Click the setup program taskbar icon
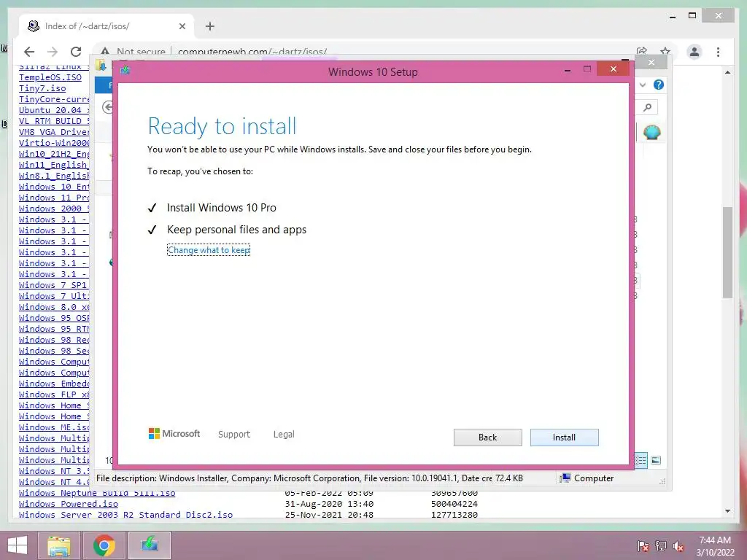This screenshot has width=747, height=560. tap(150, 545)
